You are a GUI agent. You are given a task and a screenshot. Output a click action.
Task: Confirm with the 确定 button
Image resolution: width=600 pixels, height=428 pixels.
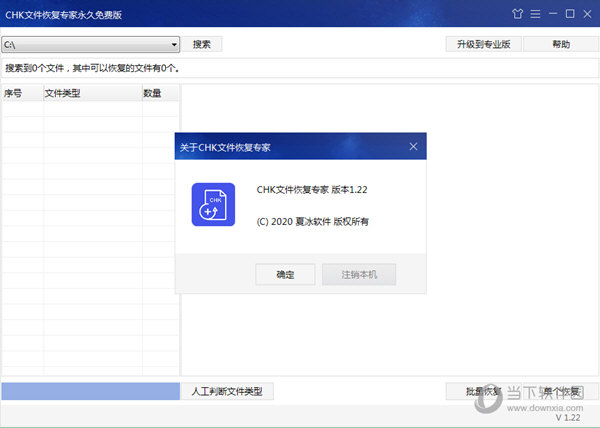tap(285, 274)
